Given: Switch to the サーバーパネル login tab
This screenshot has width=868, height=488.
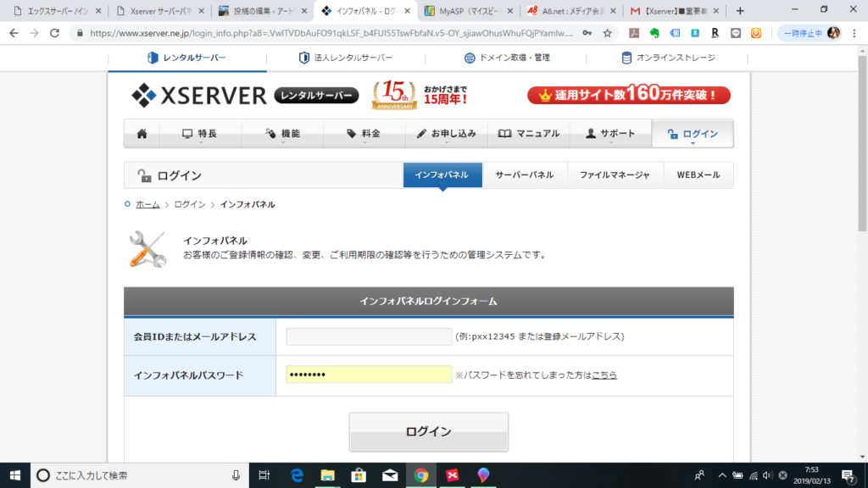Looking at the screenshot, I should 524,175.
